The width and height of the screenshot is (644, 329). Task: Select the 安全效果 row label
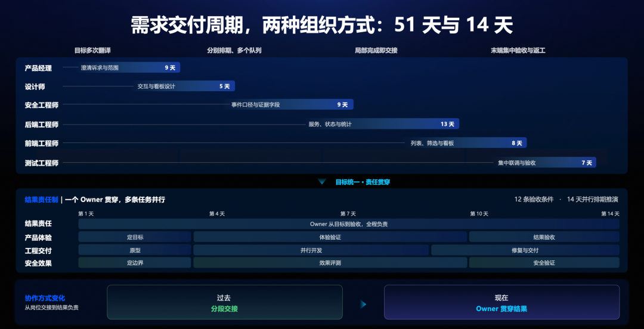(x=38, y=263)
